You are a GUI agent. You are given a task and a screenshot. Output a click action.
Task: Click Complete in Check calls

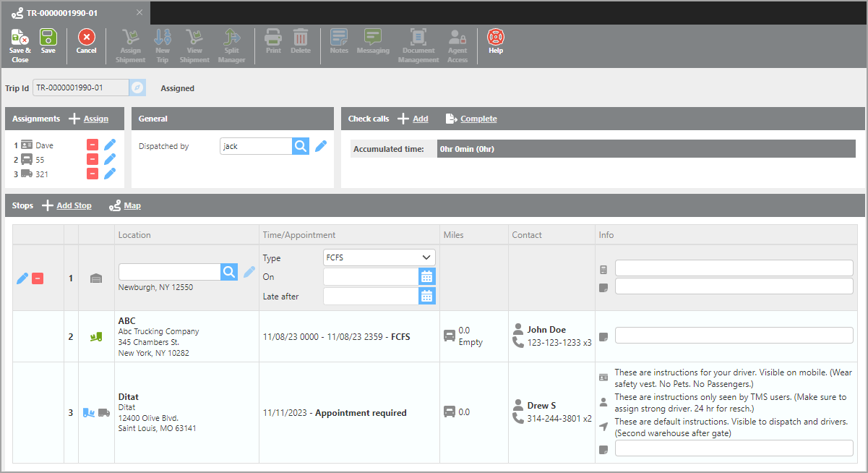tap(478, 119)
